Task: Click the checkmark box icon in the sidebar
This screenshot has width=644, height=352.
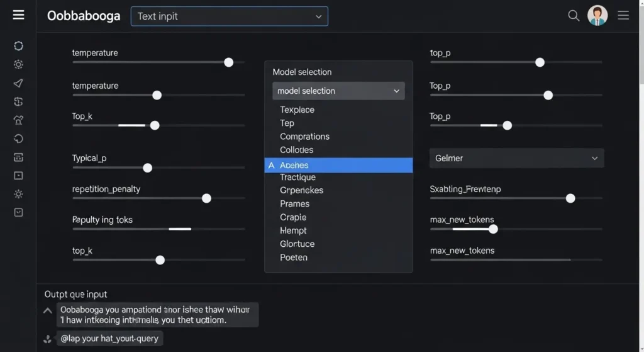Action: tap(18, 212)
